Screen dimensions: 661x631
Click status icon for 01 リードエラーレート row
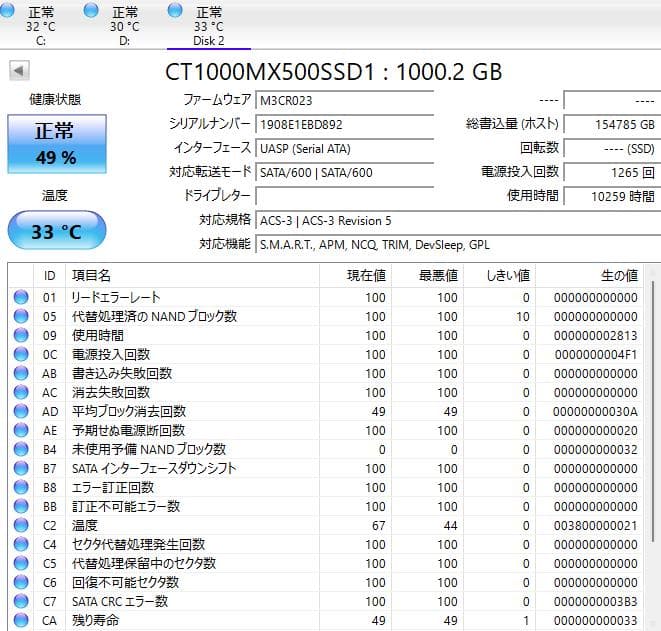(x=21, y=297)
